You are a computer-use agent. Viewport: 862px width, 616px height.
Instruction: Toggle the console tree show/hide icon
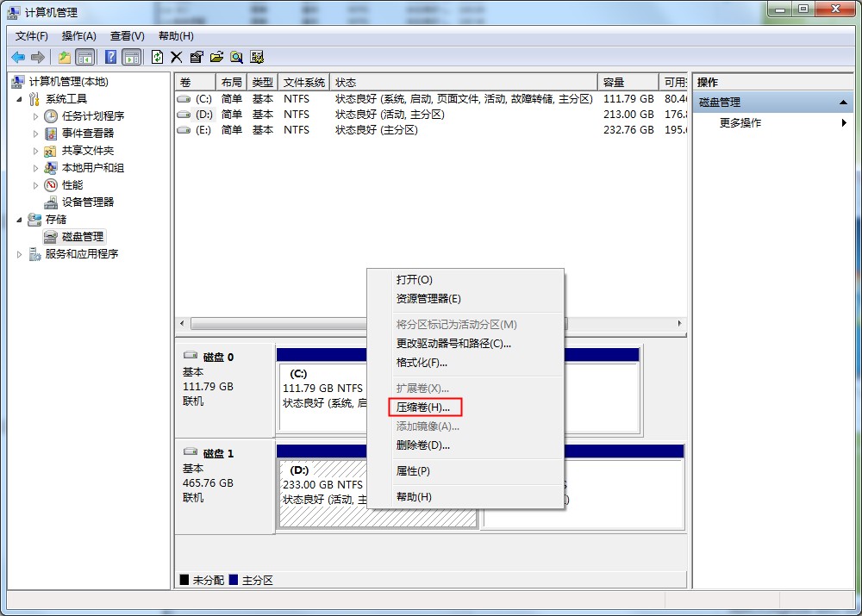(85, 57)
